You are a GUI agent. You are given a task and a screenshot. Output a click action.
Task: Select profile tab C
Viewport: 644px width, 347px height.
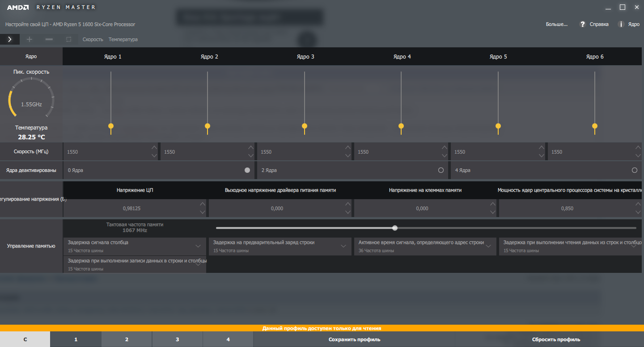coord(25,339)
